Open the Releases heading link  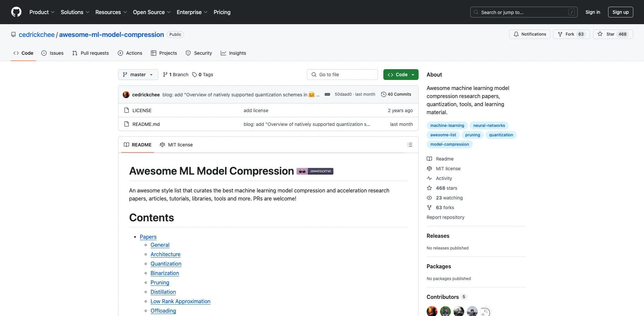coord(438,236)
